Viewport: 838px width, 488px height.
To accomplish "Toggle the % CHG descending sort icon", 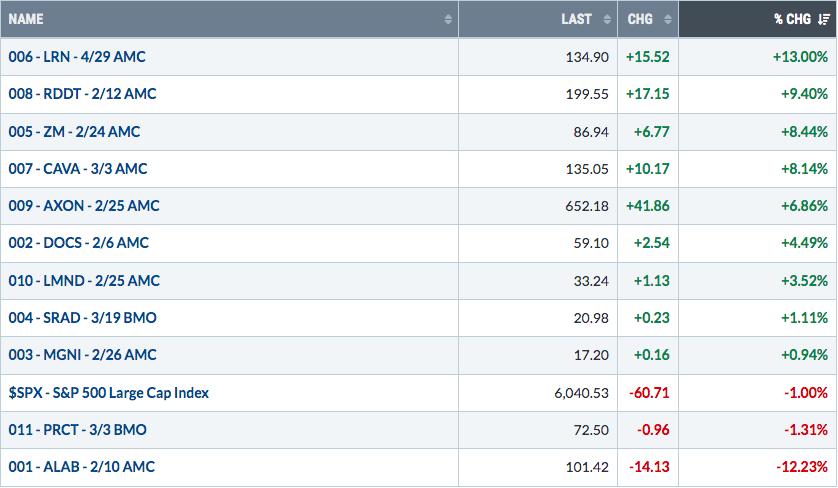I will pyautogui.click(x=824, y=19).
